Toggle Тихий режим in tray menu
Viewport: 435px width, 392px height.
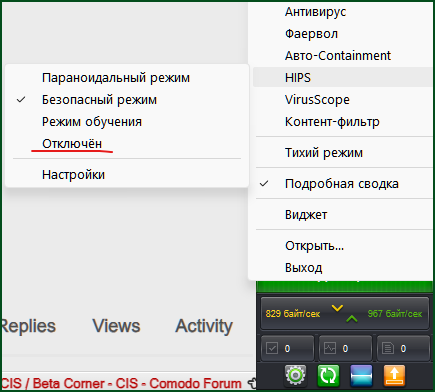click(342, 153)
